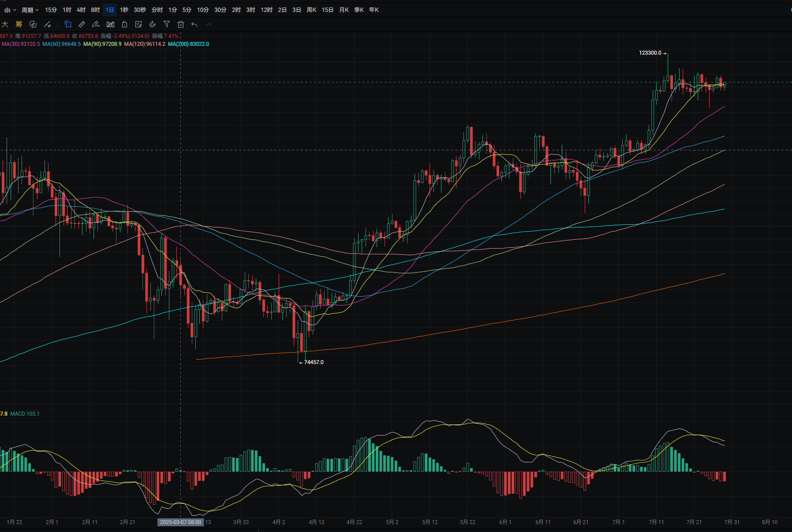Click the 大 large-order button
The height and width of the screenshot is (532, 792).
click(x=5, y=25)
